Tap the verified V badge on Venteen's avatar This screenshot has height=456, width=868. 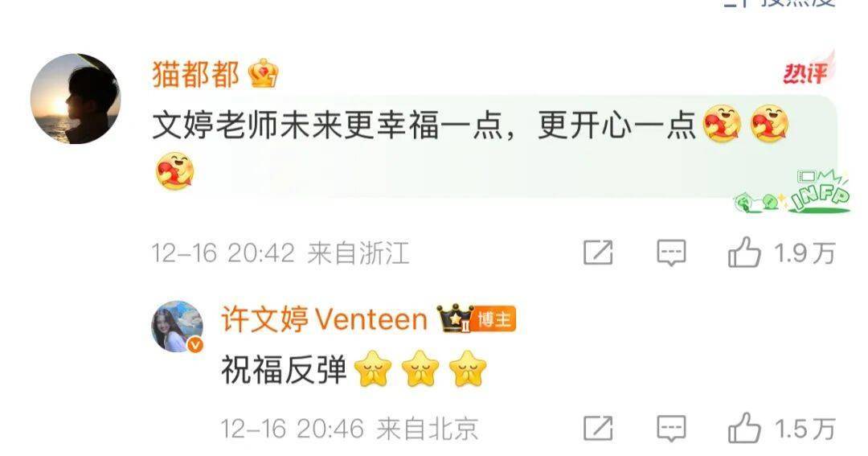194,345
